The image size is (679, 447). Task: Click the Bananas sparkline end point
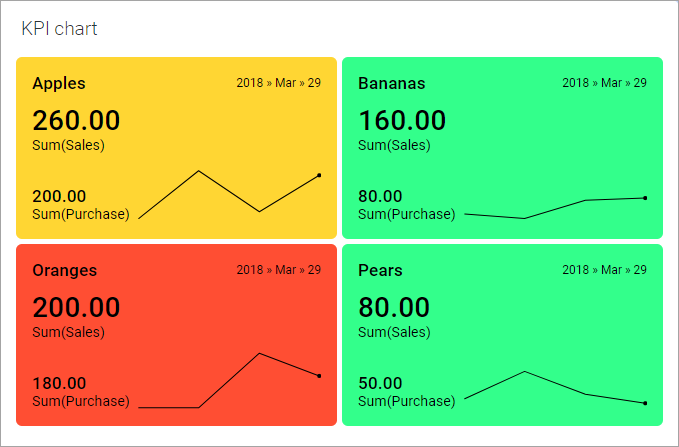tap(645, 198)
